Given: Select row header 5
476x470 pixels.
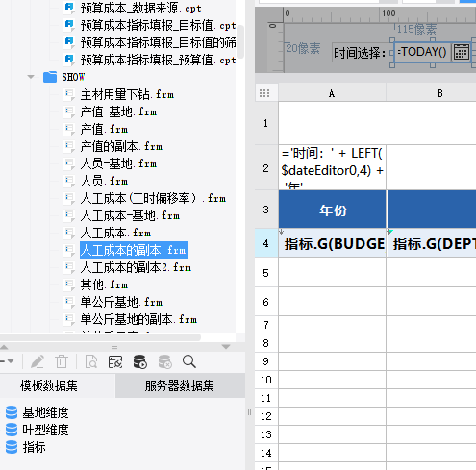Looking at the screenshot, I should pos(265,273).
